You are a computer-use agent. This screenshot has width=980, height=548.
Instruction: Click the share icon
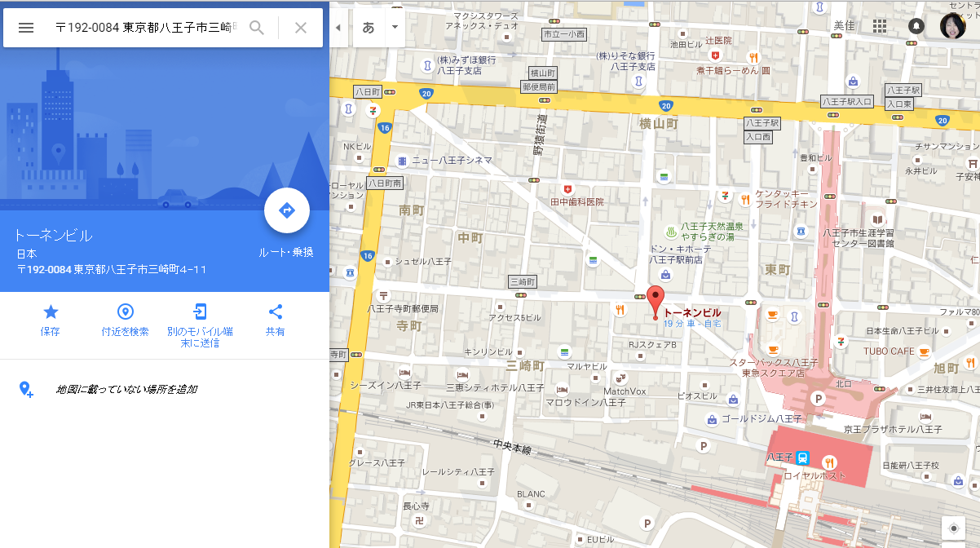click(x=276, y=312)
